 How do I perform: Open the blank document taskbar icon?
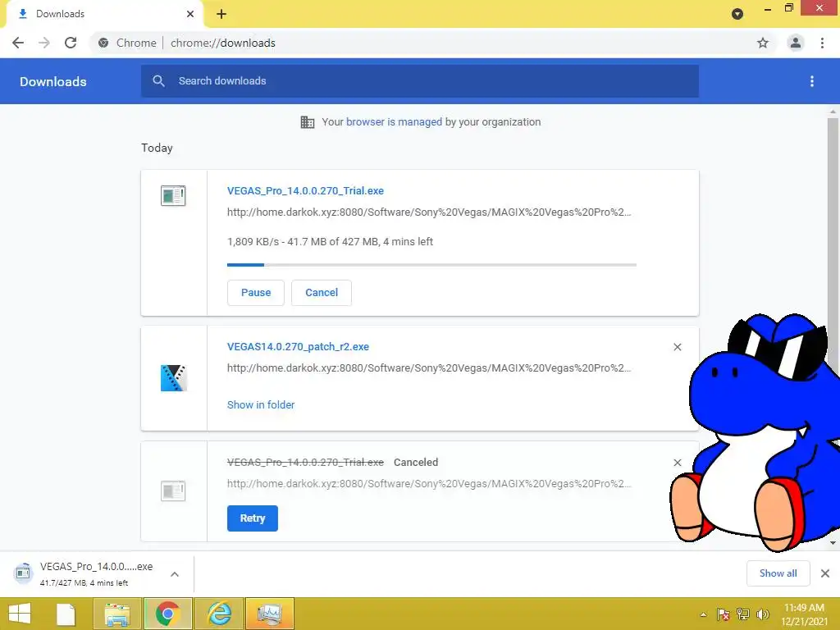click(66, 614)
